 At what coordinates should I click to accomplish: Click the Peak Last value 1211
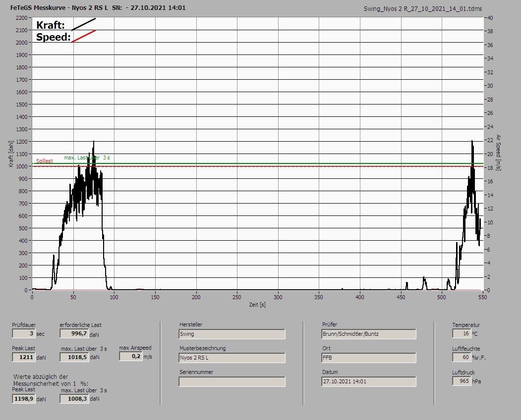(x=23, y=357)
